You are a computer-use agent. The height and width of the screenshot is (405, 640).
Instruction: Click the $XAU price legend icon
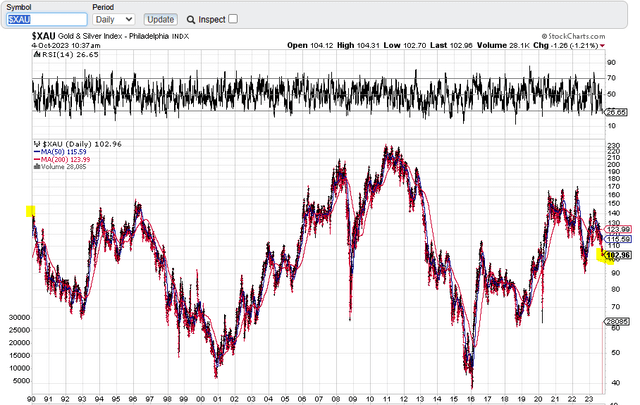point(35,144)
